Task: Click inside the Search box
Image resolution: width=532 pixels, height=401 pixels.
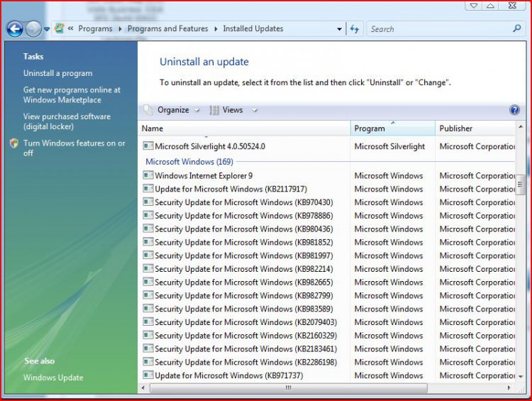Action: (440, 29)
